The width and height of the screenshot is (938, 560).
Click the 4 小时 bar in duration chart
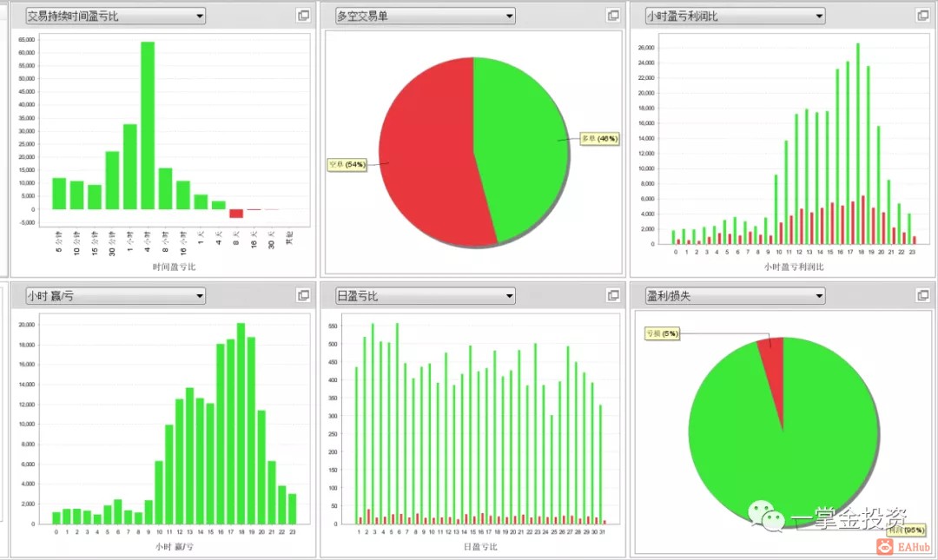pos(148,126)
